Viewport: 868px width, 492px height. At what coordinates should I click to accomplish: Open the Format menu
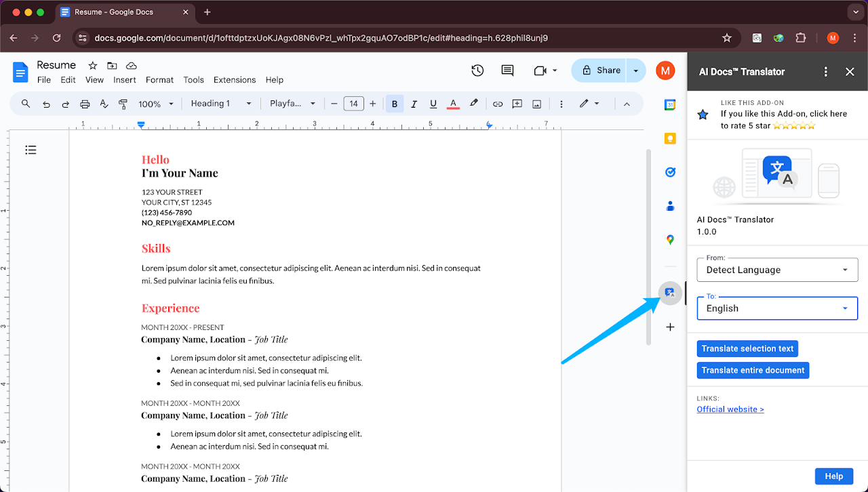point(159,79)
